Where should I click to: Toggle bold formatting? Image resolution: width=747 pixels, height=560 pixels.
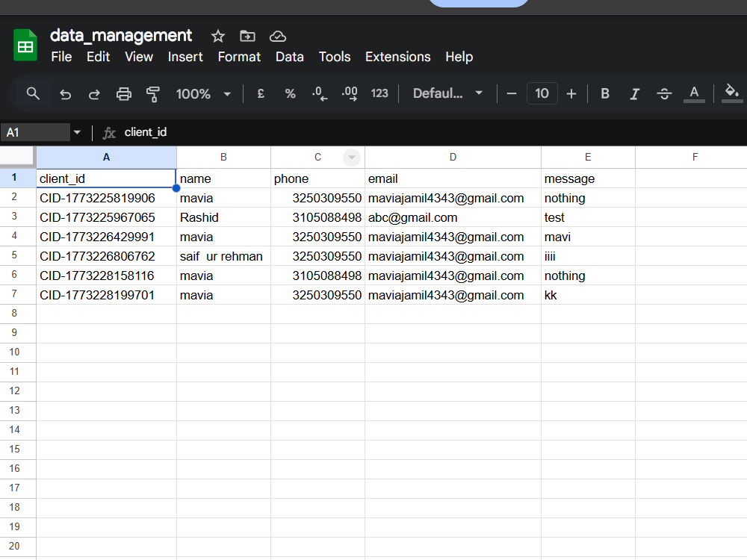(x=605, y=94)
